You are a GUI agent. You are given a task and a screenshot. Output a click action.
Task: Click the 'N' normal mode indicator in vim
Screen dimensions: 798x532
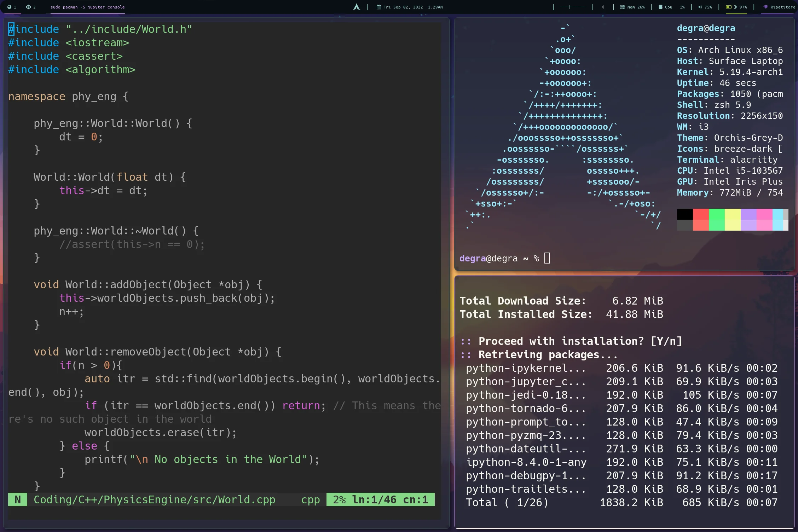pos(18,499)
